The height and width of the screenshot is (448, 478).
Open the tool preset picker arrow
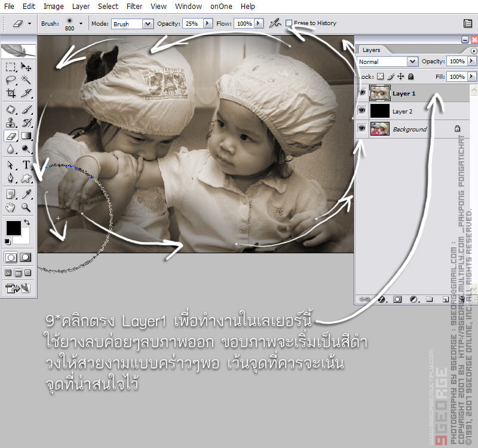(29, 23)
